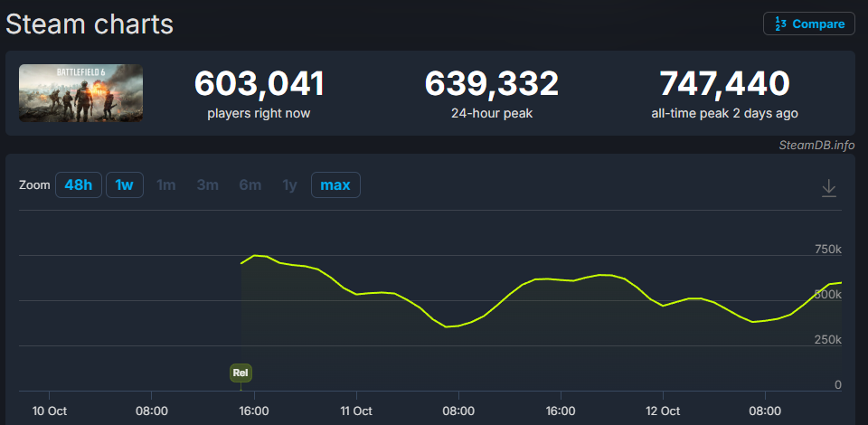This screenshot has width=868, height=425.
Task: Click the 750k y-axis label
Action: (x=828, y=250)
